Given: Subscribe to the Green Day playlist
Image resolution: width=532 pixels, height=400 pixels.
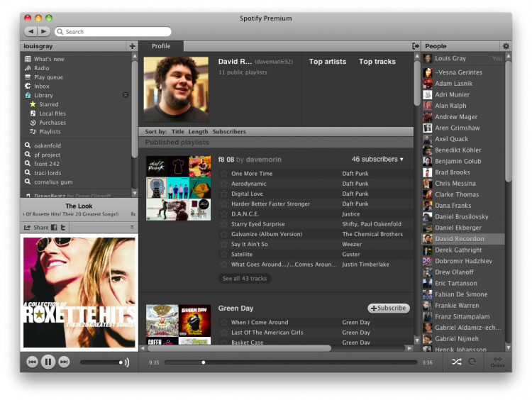Looking at the screenshot, I should coord(389,308).
